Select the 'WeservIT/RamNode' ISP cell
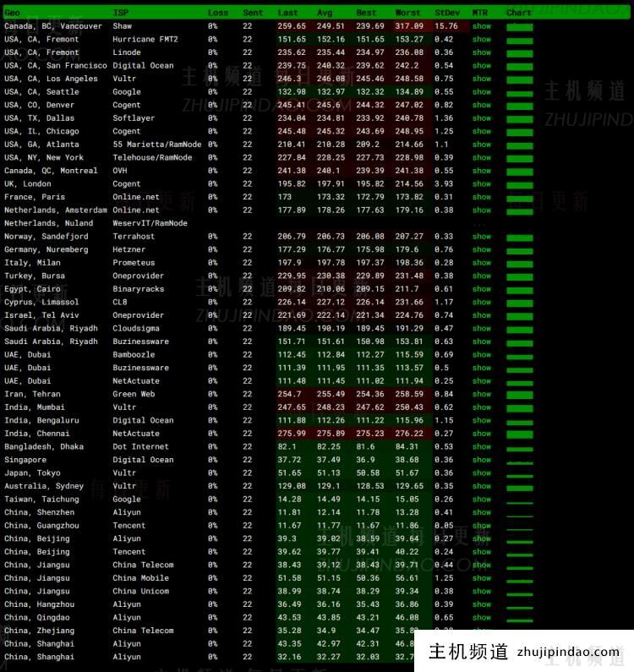Image resolution: width=634 pixels, height=672 pixels. tap(150, 223)
